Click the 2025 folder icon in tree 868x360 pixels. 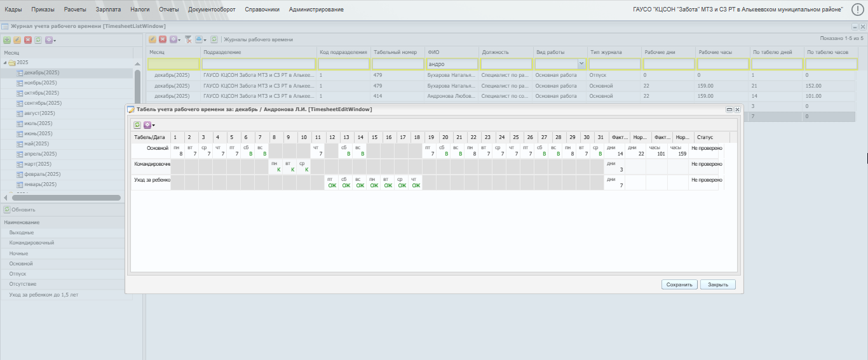tap(12, 63)
